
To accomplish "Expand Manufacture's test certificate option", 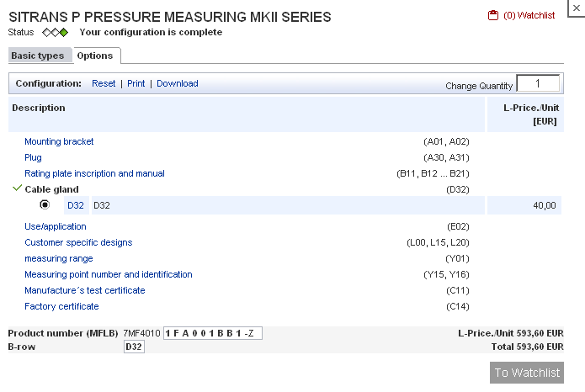I will coord(85,290).
